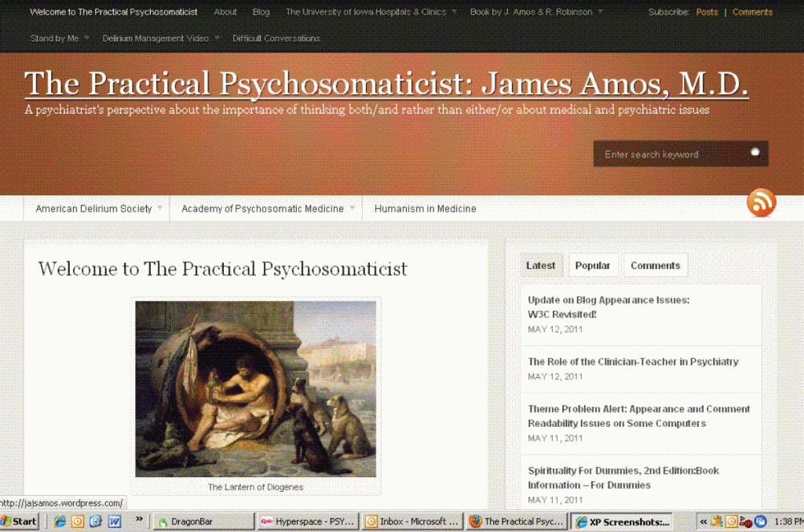804x532 pixels.
Task: Open Book by J. Amos & R. Robinson
Action: coord(532,12)
